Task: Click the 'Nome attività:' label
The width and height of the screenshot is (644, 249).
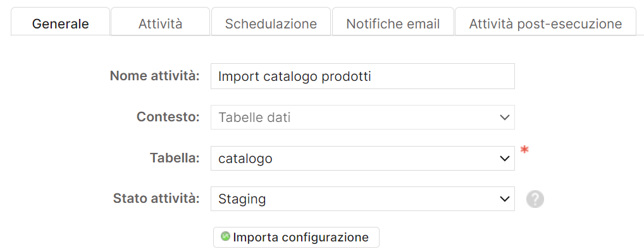Action: [155, 76]
